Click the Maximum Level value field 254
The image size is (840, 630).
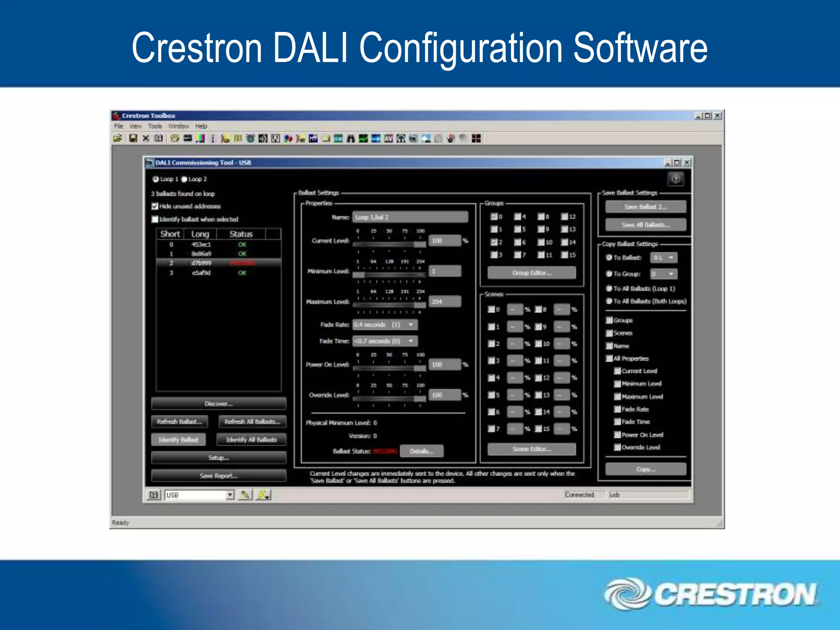[445, 301]
